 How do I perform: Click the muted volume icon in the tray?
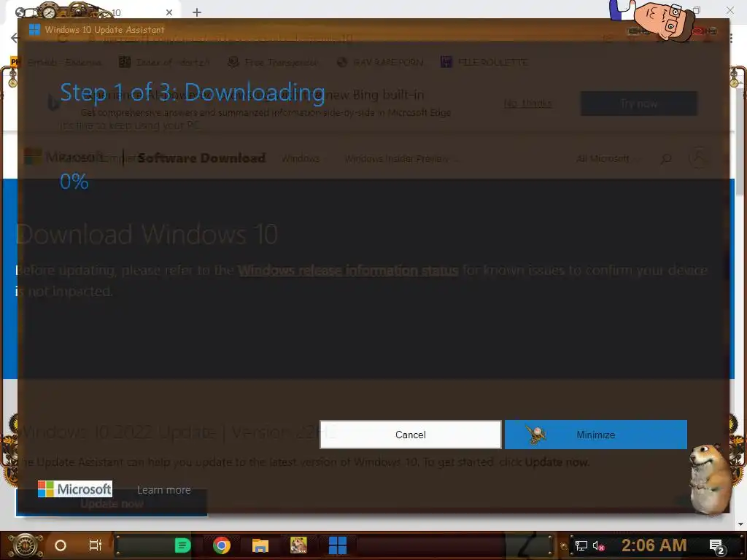(598, 546)
